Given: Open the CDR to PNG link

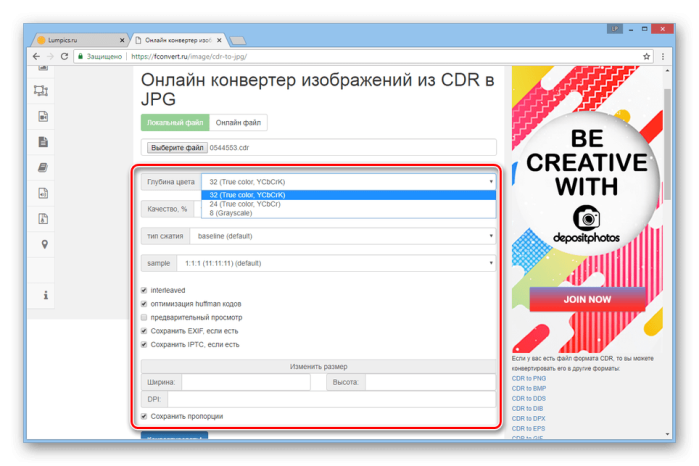Looking at the screenshot, I should pyautogui.click(x=529, y=379).
